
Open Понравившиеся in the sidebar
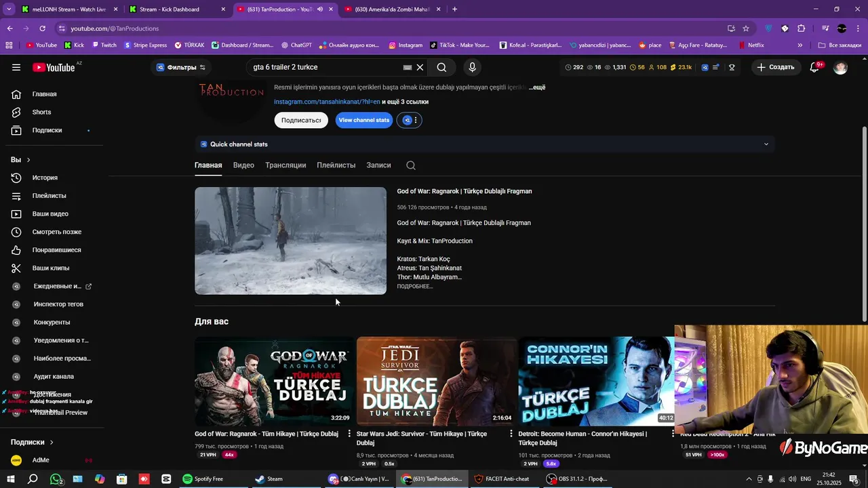pyautogui.click(x=56, y=250)
